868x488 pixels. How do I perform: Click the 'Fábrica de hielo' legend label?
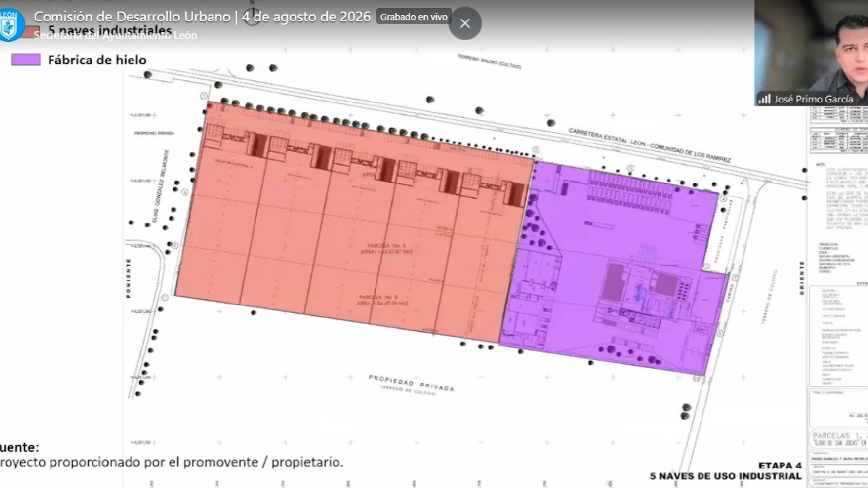pos(97,60)
